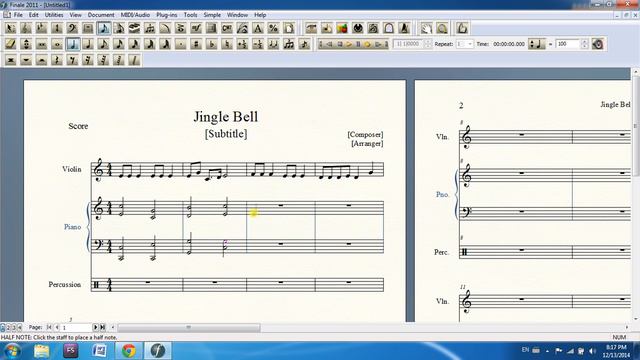Open the MIDI/Audio menu

coord(135,15)
